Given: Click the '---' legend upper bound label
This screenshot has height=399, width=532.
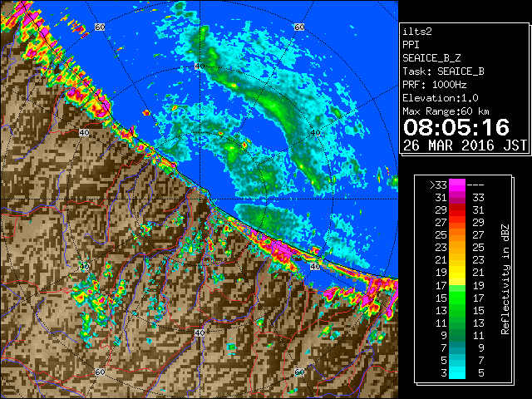Looking at the screenshot, I should point(475,185).
